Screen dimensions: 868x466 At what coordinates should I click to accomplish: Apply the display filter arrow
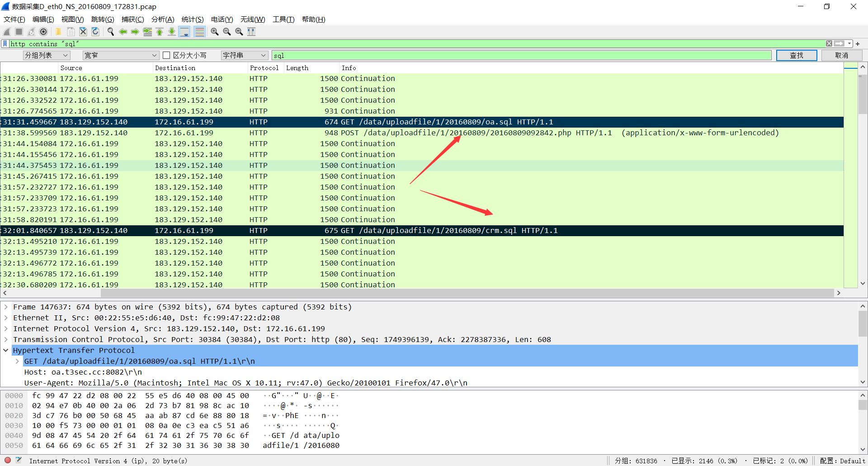coord(840,44)
